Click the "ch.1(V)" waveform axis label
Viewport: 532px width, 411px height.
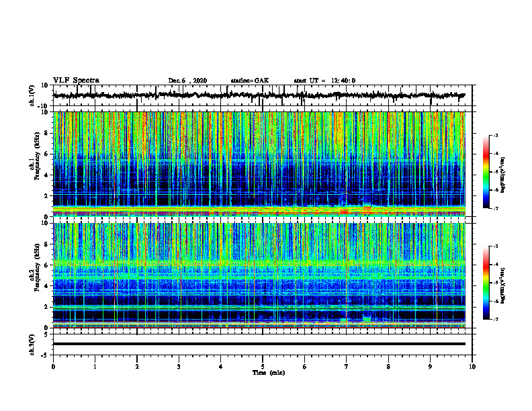click(x=32, y=95)
